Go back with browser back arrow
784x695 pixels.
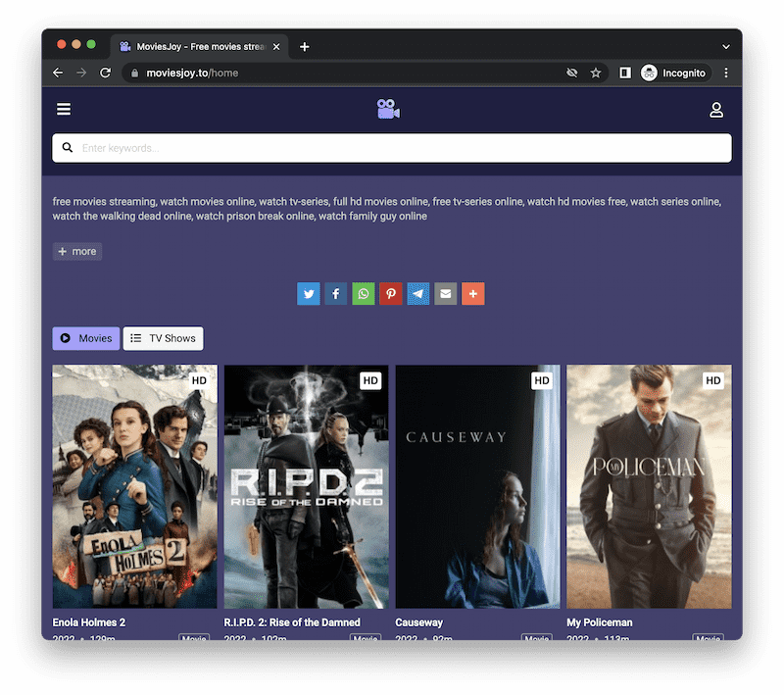58,73
